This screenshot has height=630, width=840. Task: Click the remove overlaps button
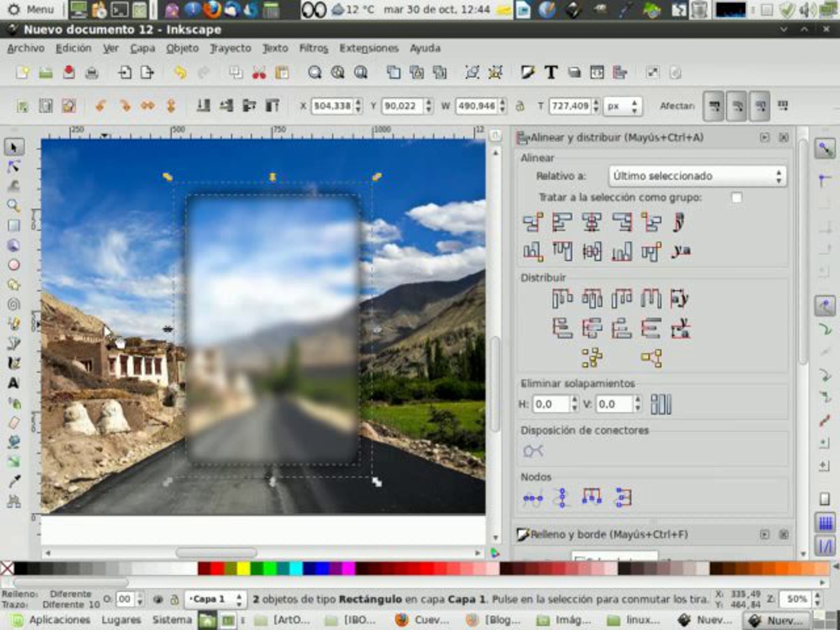click(x=661, y=404)
